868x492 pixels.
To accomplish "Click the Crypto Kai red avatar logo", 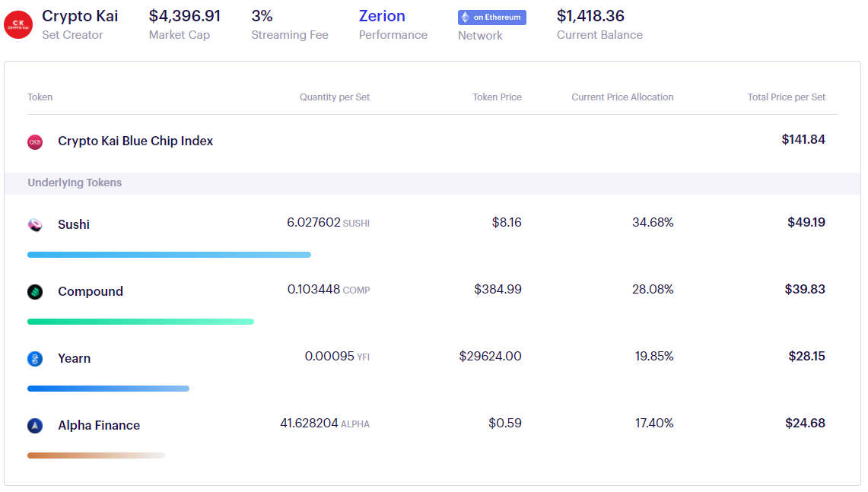I will point(18,25).
